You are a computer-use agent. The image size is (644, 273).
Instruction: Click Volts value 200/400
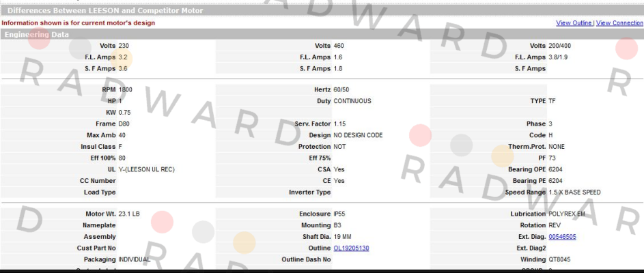pos(559,46)
